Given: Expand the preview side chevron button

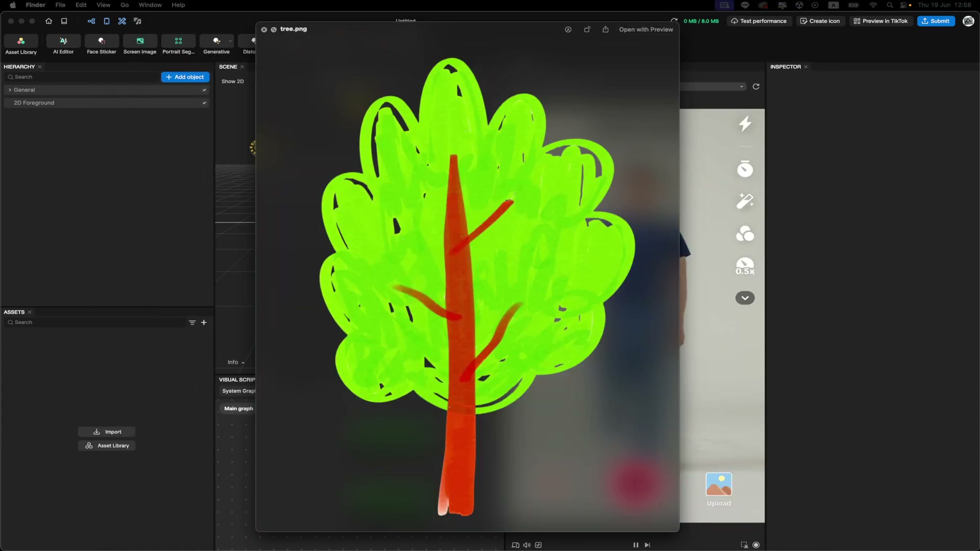Looking at the screenshot, I should 745,298.
